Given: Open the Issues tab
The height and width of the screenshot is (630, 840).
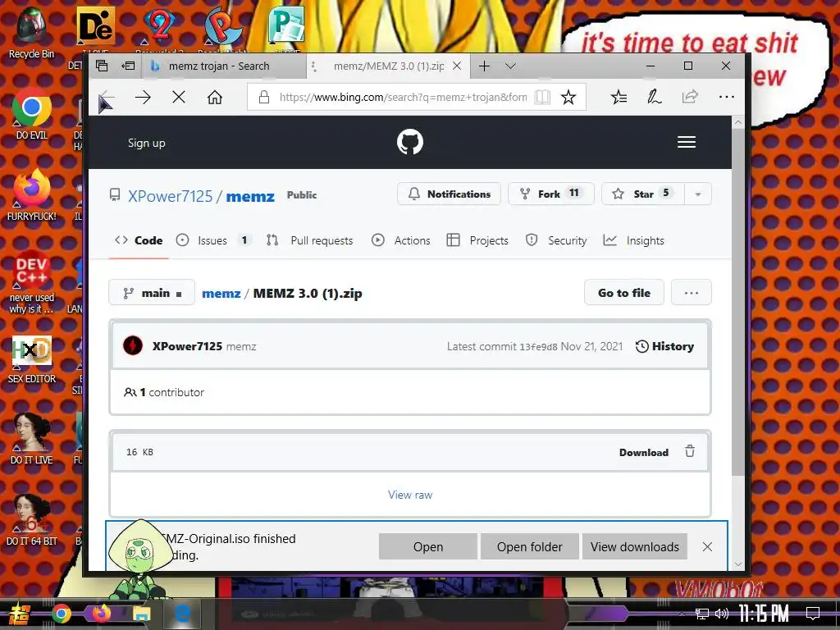Looking at the screenshot, I should pyautogui.click(x=214, y=240).
